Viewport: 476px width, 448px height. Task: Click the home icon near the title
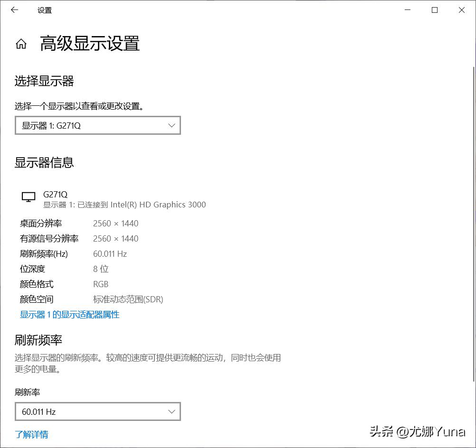pos(21,44)
